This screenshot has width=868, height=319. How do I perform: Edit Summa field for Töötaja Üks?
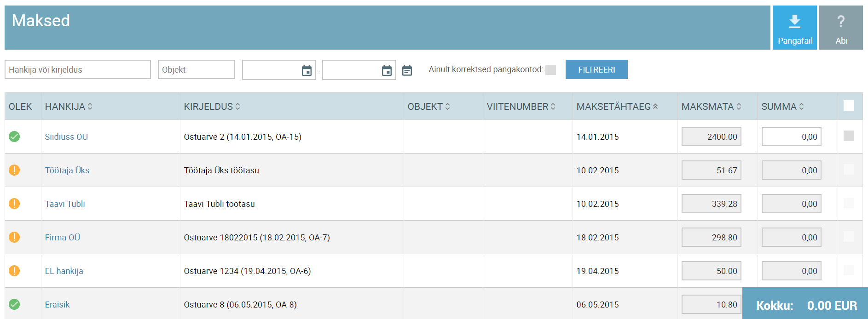(x=792, y=170)
